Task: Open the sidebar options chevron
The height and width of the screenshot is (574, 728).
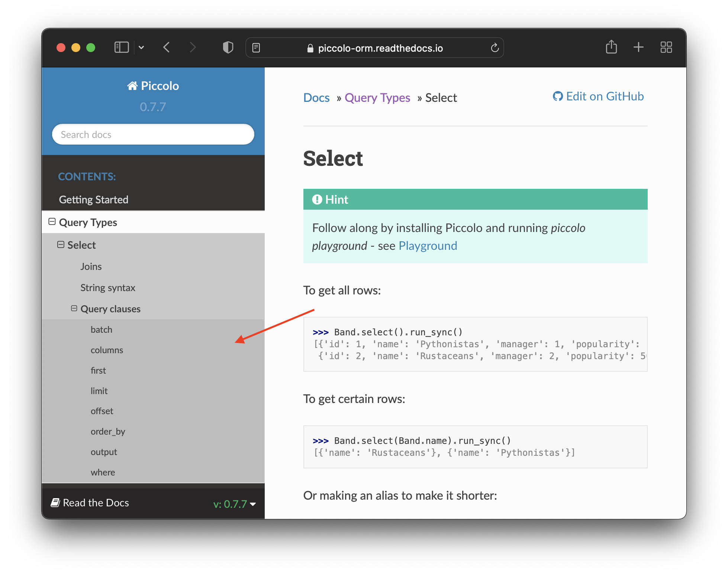Action: click(x=141, y=48)
